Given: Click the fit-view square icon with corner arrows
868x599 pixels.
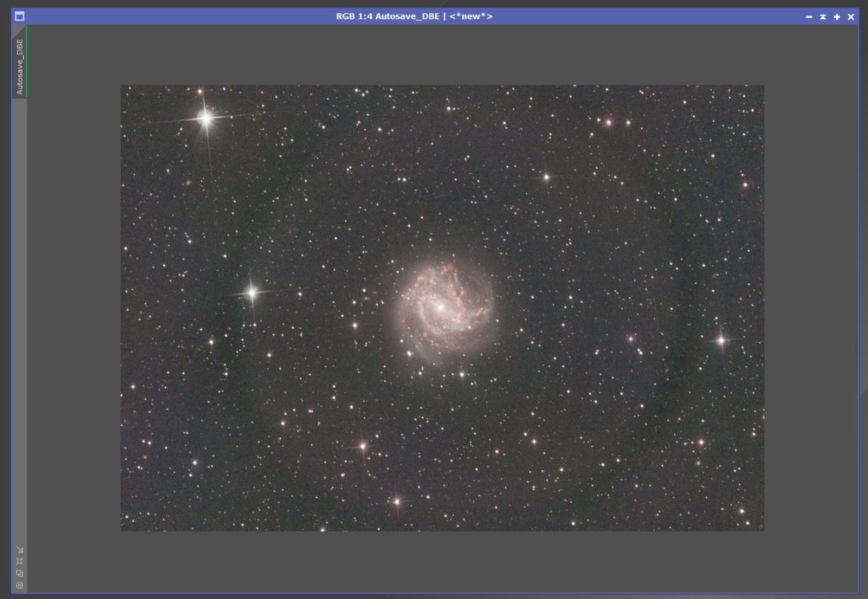Looking at the screenshot, I should pyautogui.click(x=20, y=561).
